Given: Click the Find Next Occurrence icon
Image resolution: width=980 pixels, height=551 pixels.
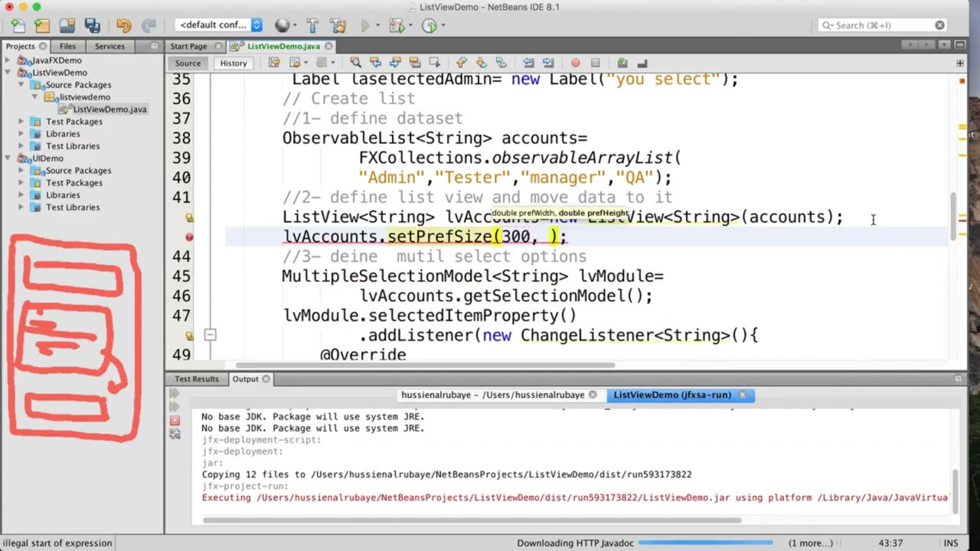Looking at the screenshot, I should [395, 63].
